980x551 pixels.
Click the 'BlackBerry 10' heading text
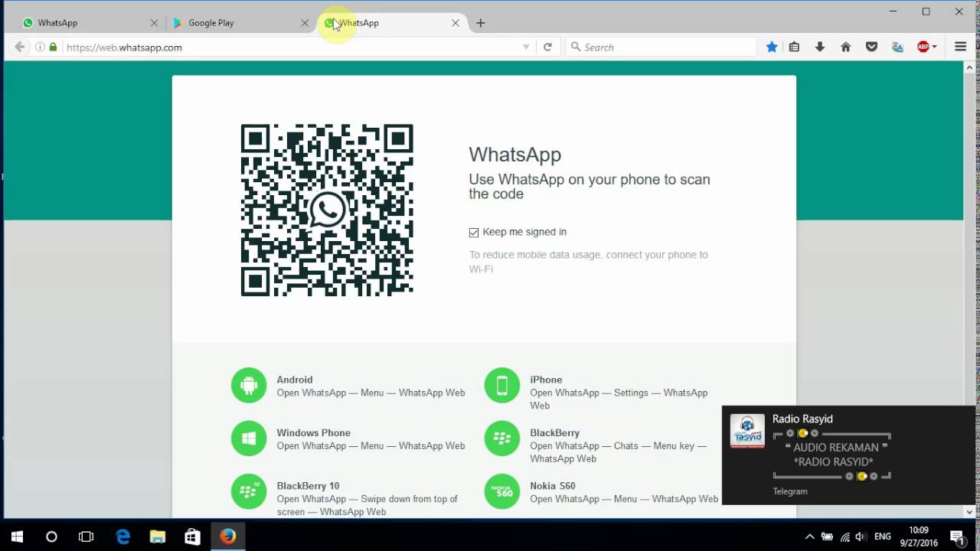308,485
